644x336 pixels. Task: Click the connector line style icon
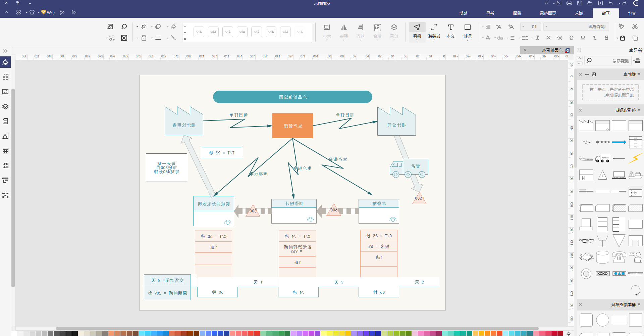[x=158, y=38]
